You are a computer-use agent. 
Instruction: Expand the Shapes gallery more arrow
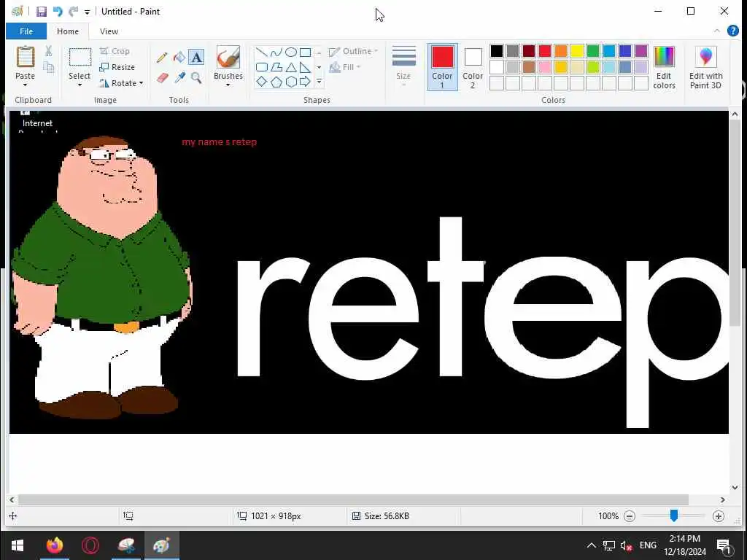[x=320, y=82]
